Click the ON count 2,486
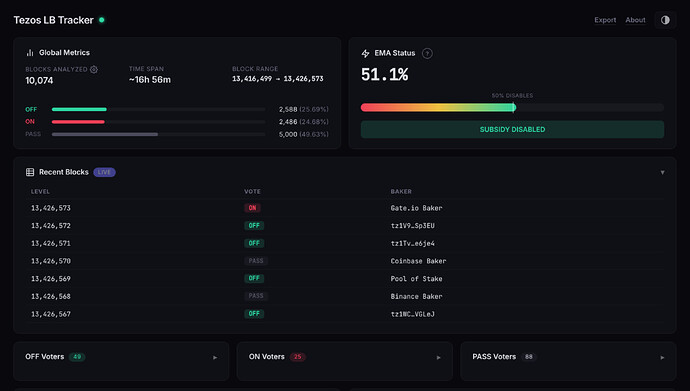 click(x=288, y=122)
